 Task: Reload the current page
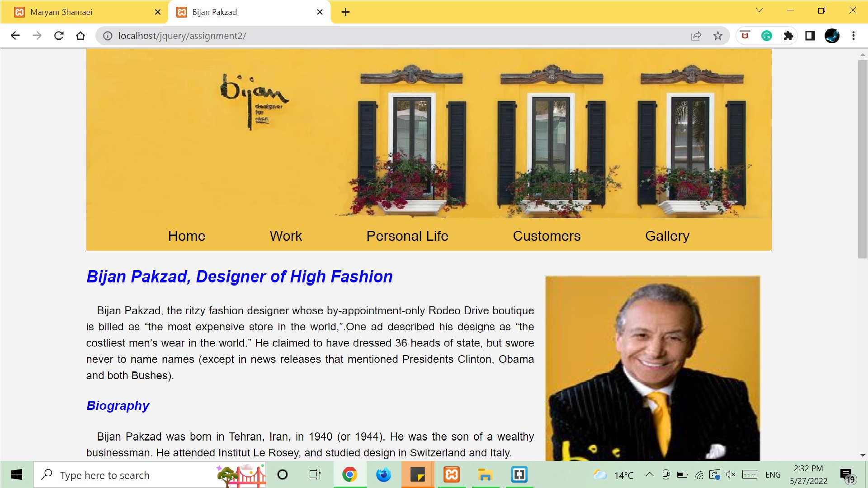tap(59, 36)
